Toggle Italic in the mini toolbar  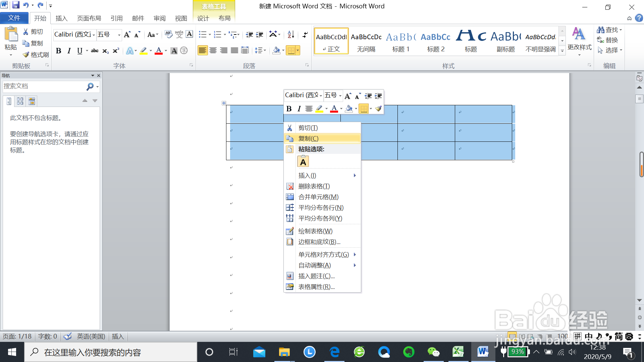pyautogui.click(x=299, y=109)
